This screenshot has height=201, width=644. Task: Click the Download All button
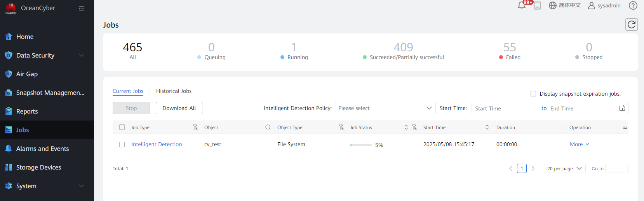click(x=179, y=108)
